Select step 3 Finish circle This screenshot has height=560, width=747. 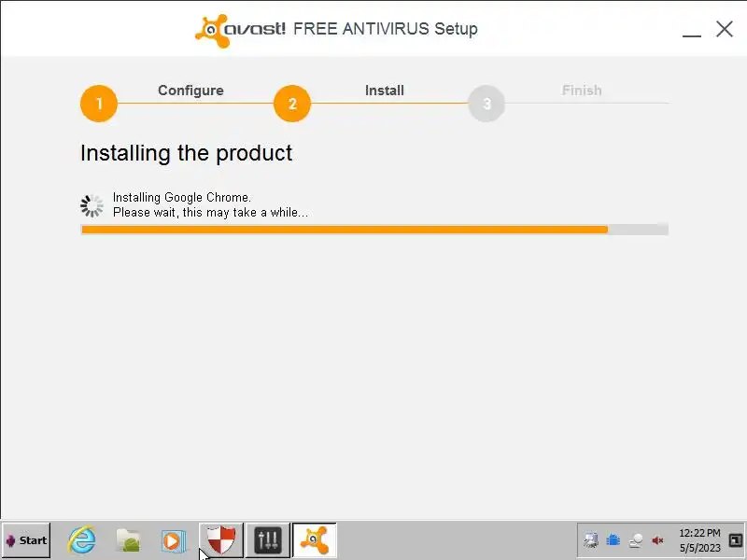pyautogui.click(x=486, y=104)
